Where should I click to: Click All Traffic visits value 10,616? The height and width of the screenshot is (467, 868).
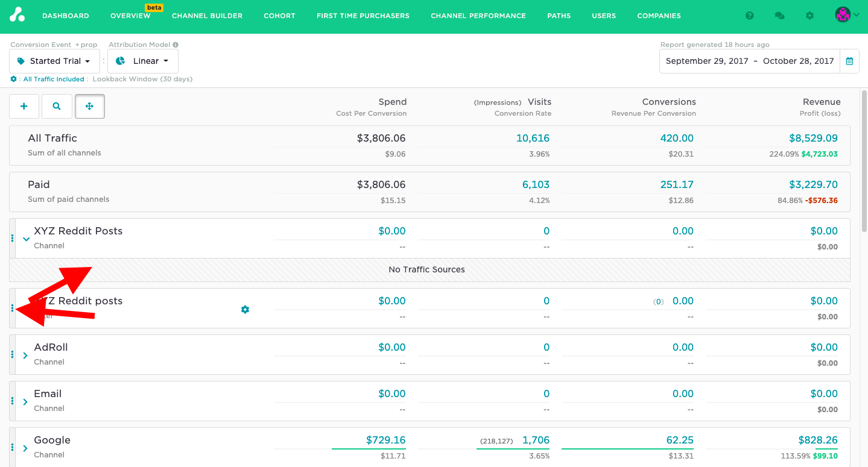click(x=533, y=138)
